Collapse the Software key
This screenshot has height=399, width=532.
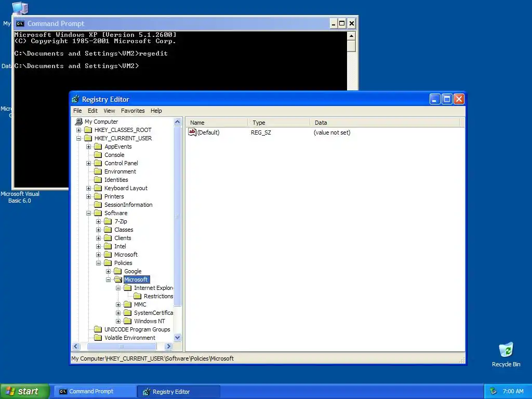(88, 213)
